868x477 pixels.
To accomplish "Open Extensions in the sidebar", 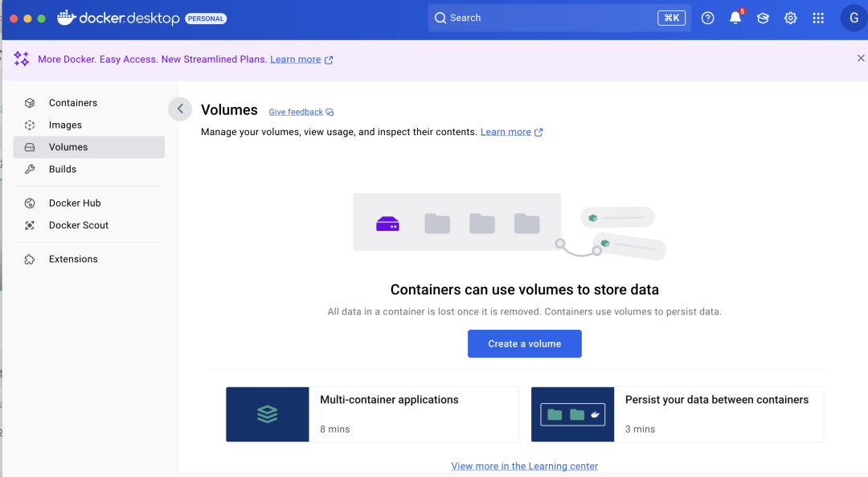I will (88, 259).
